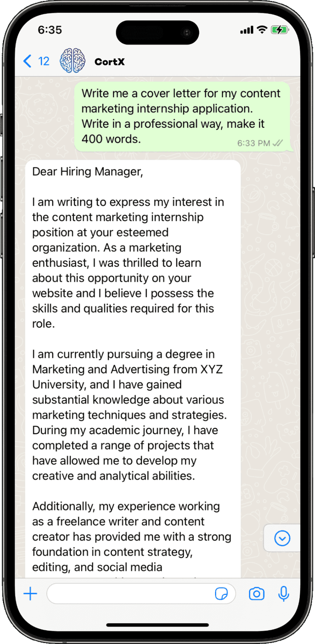Open the sticker picker icon

pos(221,594)
